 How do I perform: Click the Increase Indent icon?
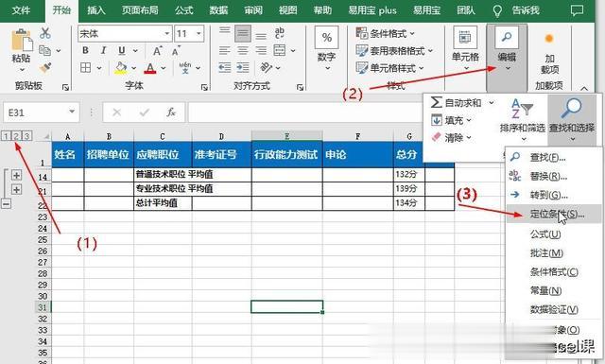coord(242,68)
